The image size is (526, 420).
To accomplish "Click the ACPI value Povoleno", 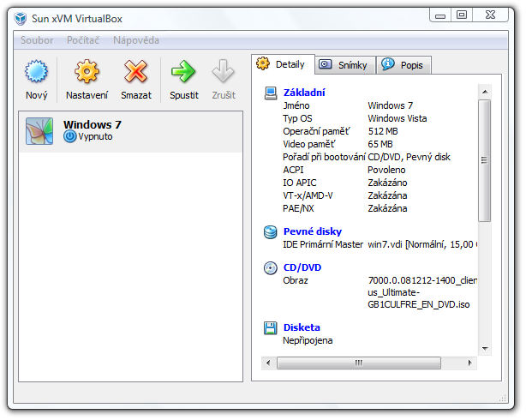I will [386, 170].
